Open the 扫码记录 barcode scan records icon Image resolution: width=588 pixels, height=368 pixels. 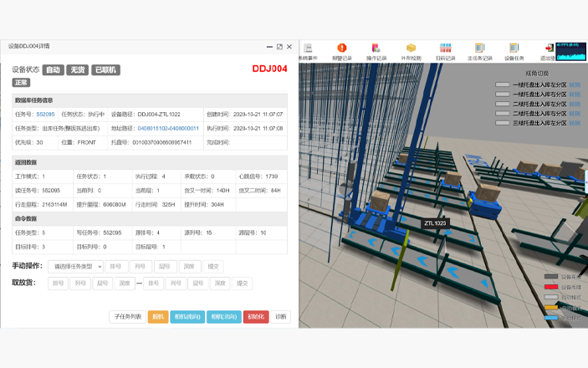point(445,51)
